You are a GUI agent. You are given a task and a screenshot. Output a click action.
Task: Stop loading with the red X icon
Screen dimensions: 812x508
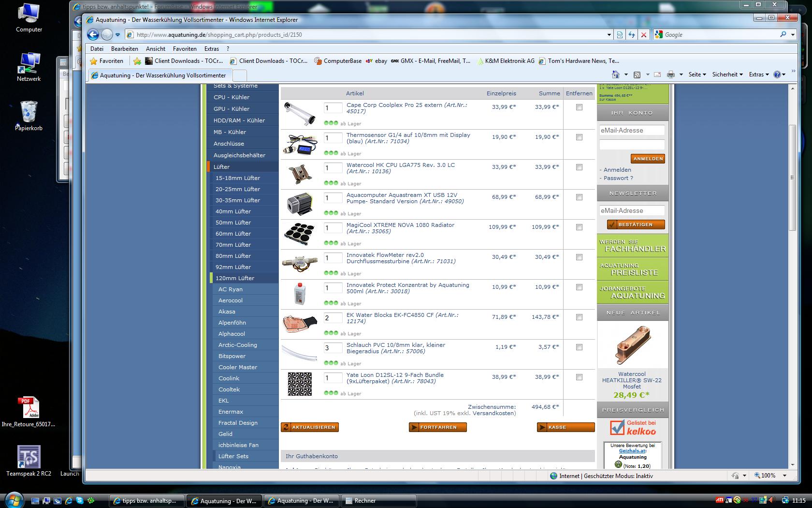pos(643,34)
